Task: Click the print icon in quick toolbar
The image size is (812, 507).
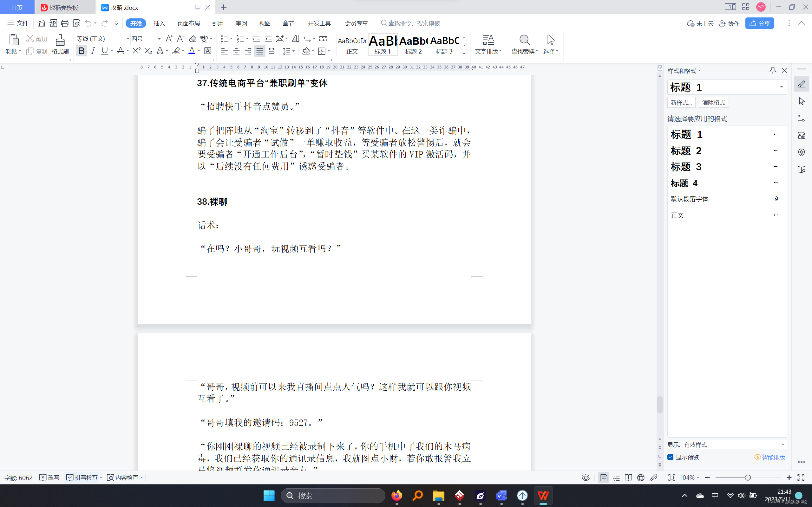Action: [65, 23]
